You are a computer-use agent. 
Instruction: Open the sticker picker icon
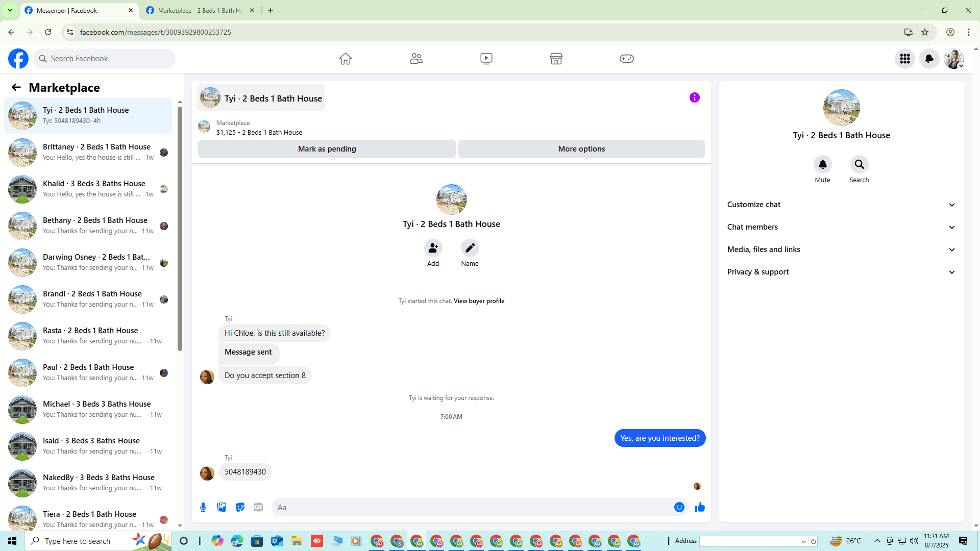point(240,507)
